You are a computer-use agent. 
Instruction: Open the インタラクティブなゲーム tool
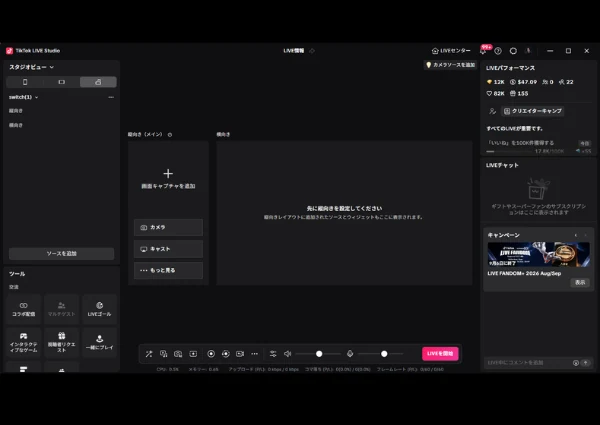pos(24,342)
